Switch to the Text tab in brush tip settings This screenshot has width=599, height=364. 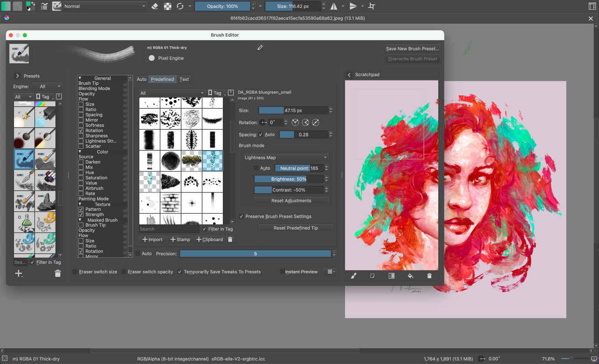[x=184, y=79]
